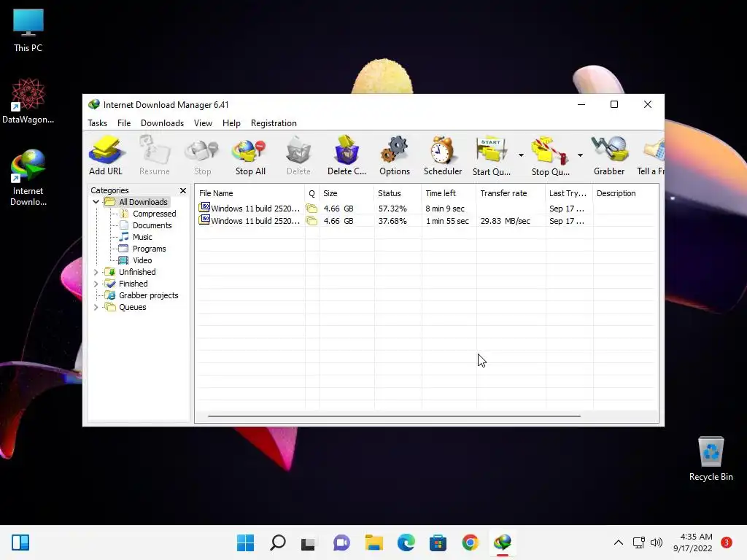Sort by the Time left column header
This screenshot has width=747, height=560.
[449, 193]
